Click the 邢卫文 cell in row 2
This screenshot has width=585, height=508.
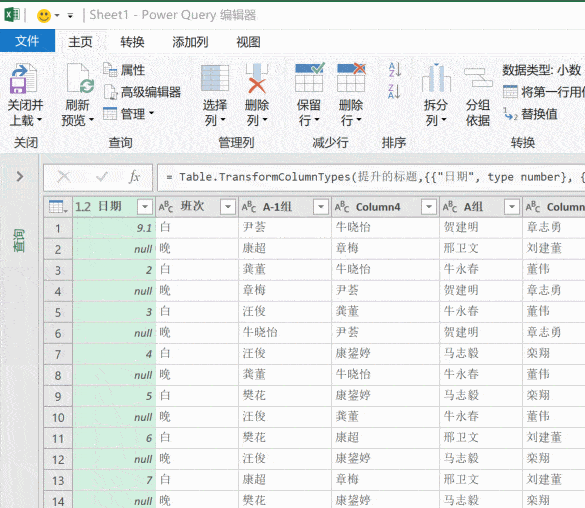click(481, 249)
